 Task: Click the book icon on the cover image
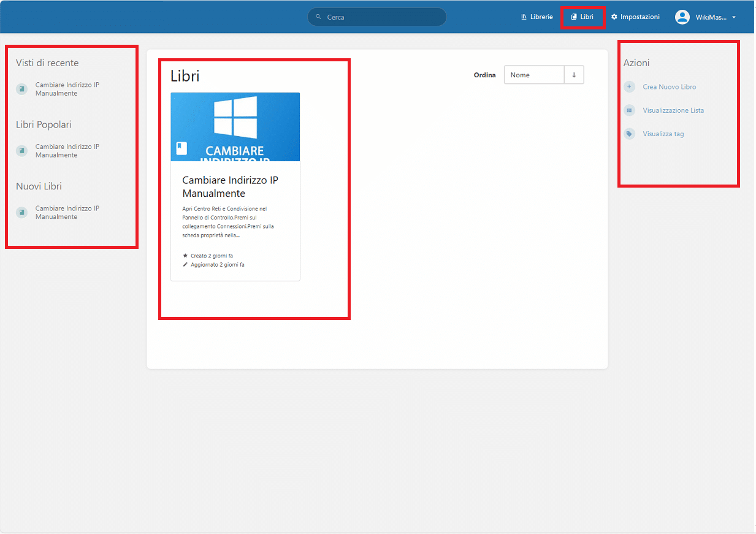pyautogui.click(x=181, y=148)
